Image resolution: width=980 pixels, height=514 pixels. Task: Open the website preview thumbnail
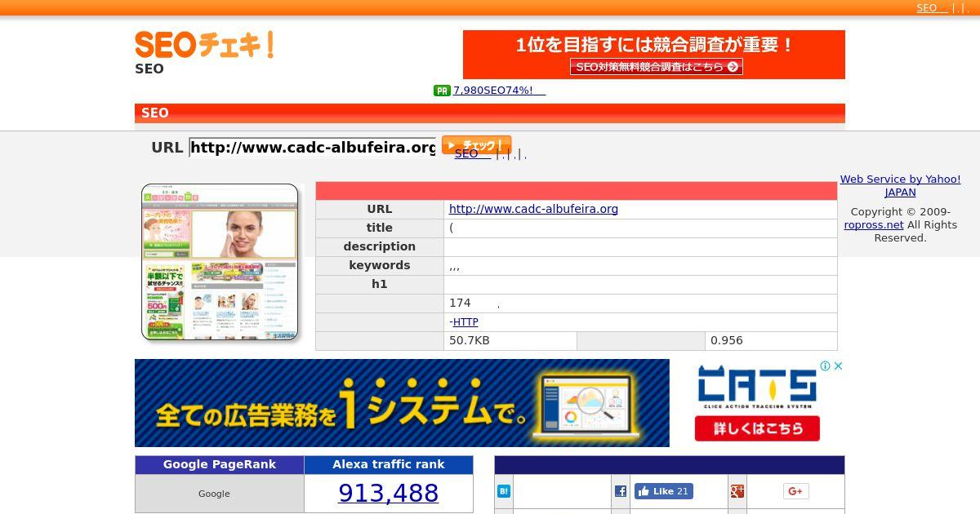coord(220,262)
